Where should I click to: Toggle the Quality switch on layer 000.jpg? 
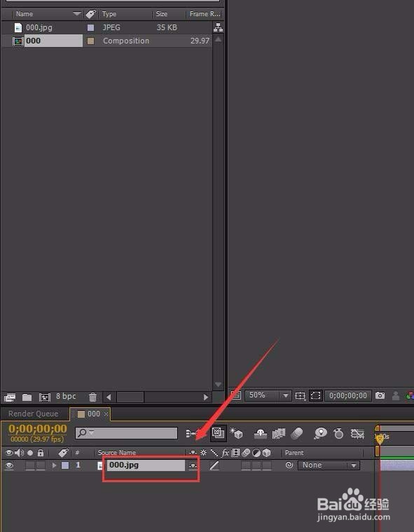click(214, 465)
